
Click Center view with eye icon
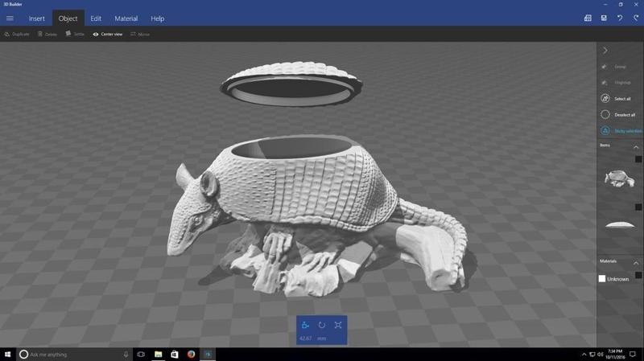(x=108, y=35)
